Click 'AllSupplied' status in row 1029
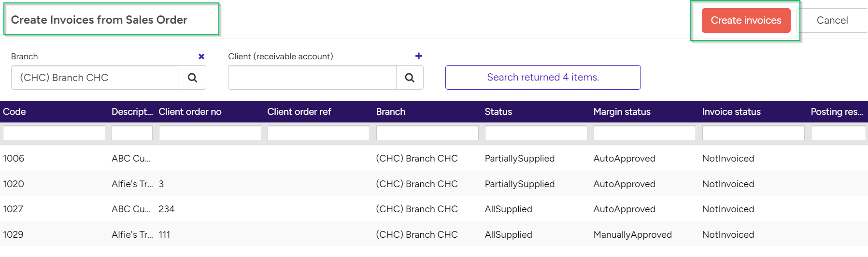Image resolution: width=868 pixels, height=257 pixels. (508, 234)
